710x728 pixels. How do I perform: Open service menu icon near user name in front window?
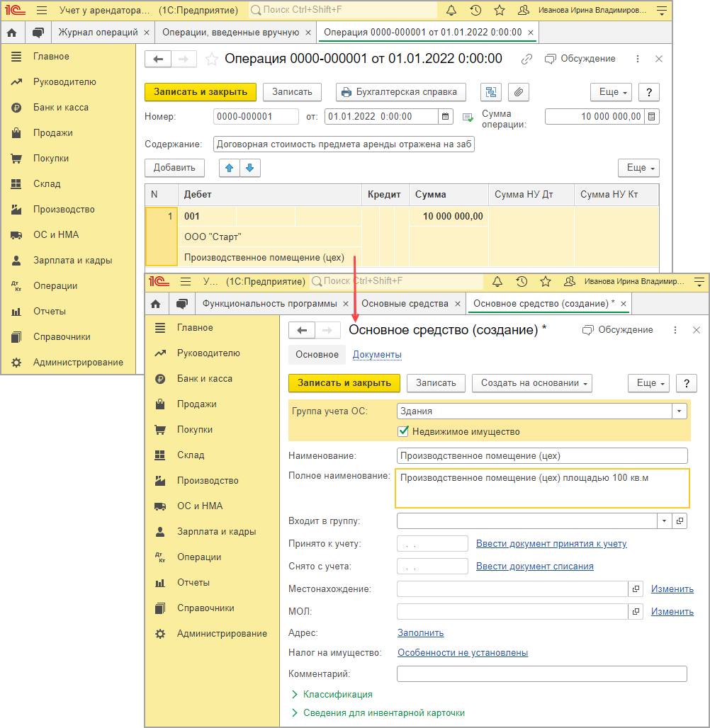699,281
